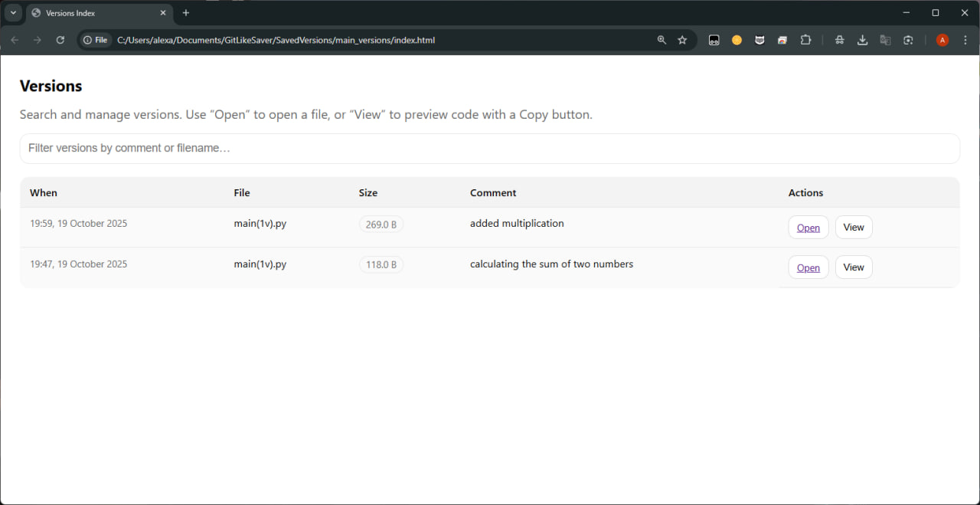This screenshot has width=980, height=505.
Task: Expand the tab search dropdown arrow
Action: click(13, 13)
